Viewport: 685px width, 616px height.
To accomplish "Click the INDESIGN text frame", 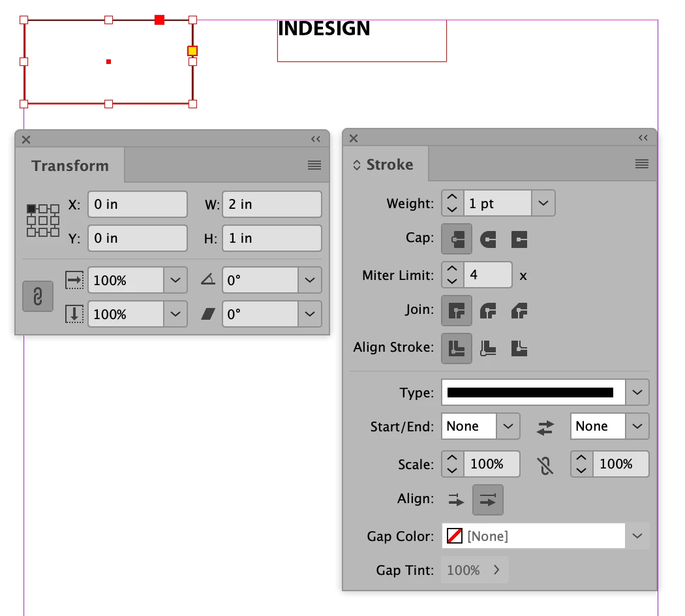I will pyautogui.click(x=361, y=40).
